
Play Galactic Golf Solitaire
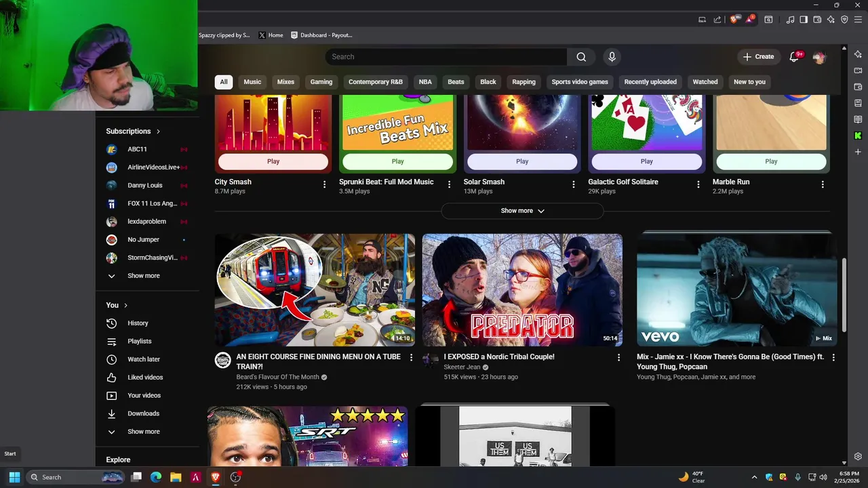point(646,161)
